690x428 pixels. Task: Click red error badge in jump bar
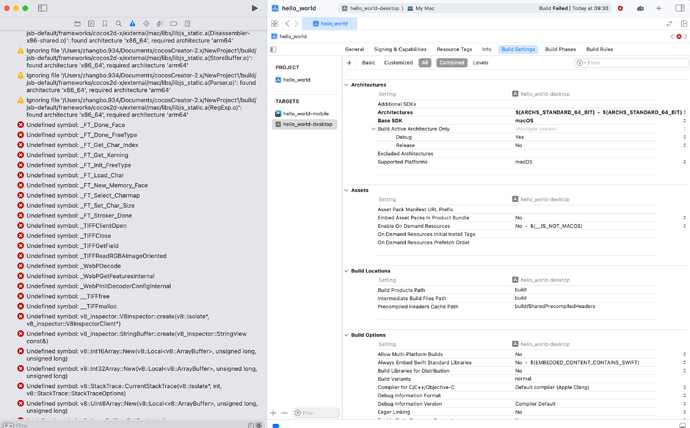[679, 37]
